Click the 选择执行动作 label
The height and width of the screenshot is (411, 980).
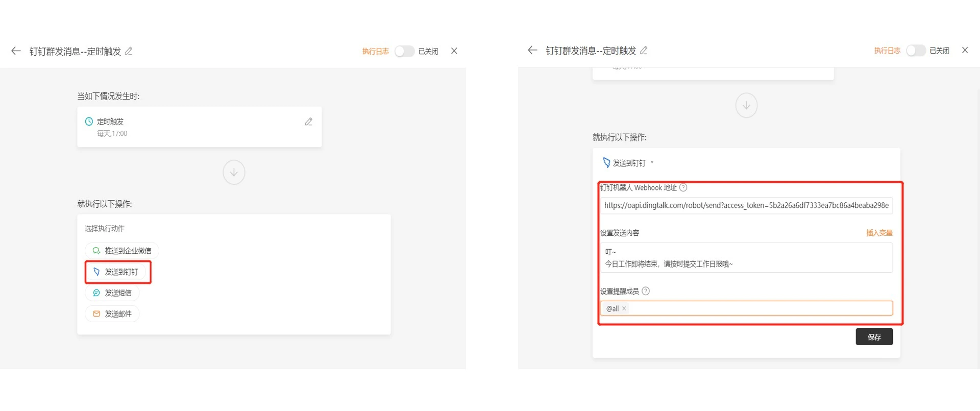pyautogui.click(x=105, y=228)
